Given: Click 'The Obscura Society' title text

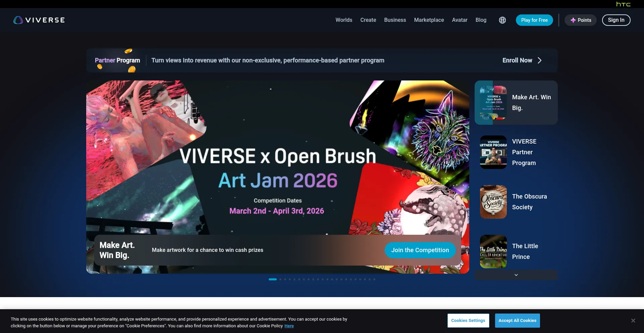Looking at the screenshot, I should [529, 202].
